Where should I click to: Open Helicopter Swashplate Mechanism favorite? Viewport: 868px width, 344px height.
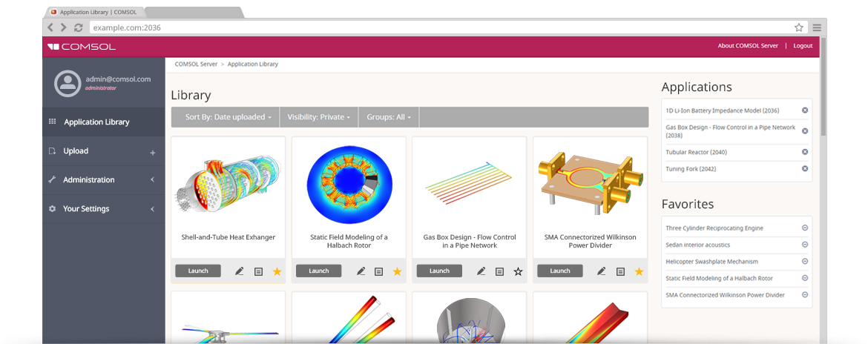click(x=712, y=262)
